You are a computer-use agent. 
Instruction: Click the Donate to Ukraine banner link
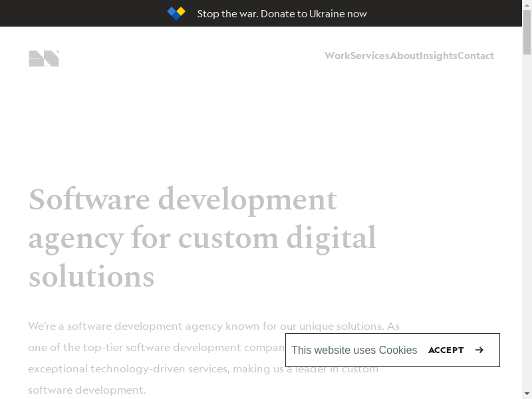point(282,13)
